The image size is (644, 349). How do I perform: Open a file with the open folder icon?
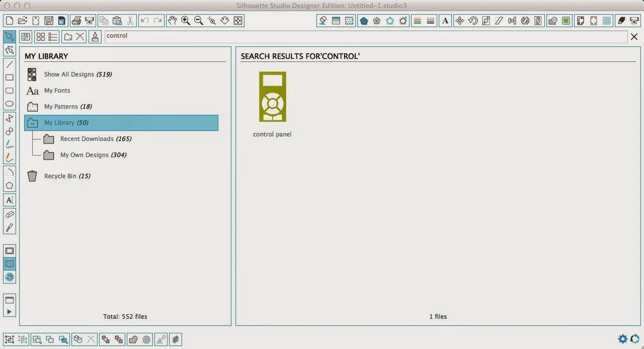pyautogui.click(x=22, y=21)
